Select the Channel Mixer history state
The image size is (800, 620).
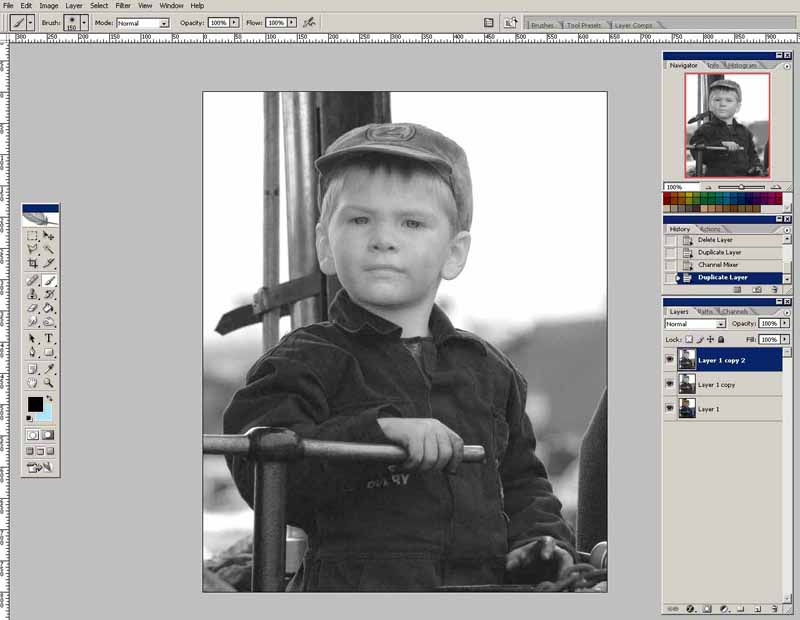(717, 265)
